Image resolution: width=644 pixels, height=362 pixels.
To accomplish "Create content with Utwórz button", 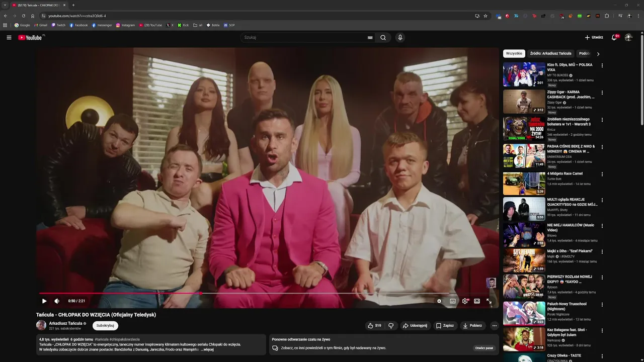I will [x=594, y=37].
